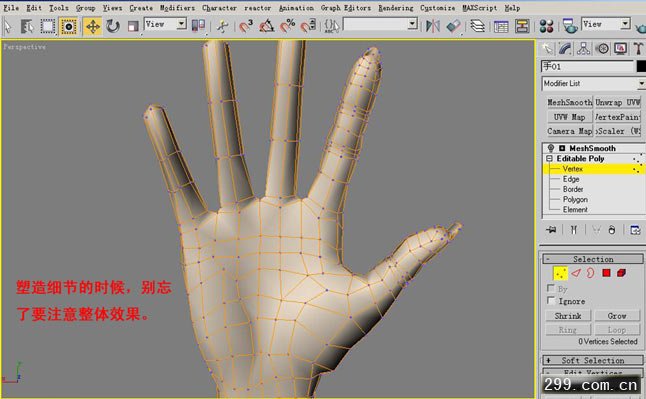Open the Rendering menu
Image resolution: width=646 pixels, height=399 pixels.
click(x=396, y=8)
